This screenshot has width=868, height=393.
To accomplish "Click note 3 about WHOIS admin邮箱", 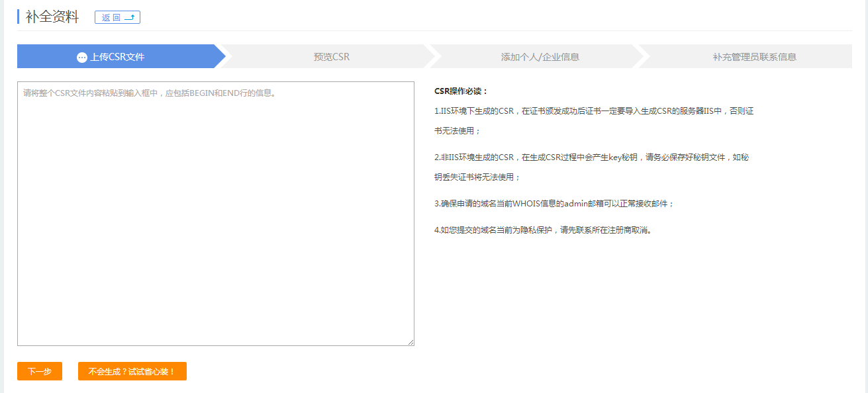I will [x=554, y=204].
